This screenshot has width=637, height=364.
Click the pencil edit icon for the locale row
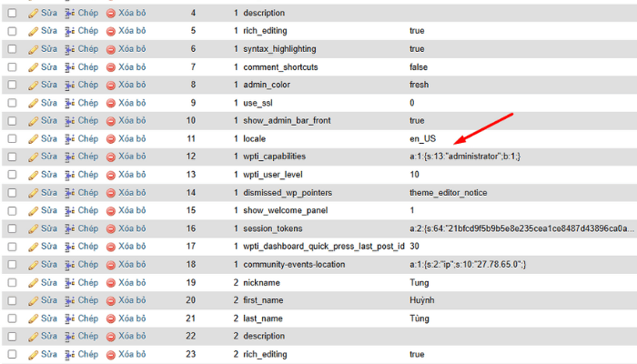coord(33,138)
